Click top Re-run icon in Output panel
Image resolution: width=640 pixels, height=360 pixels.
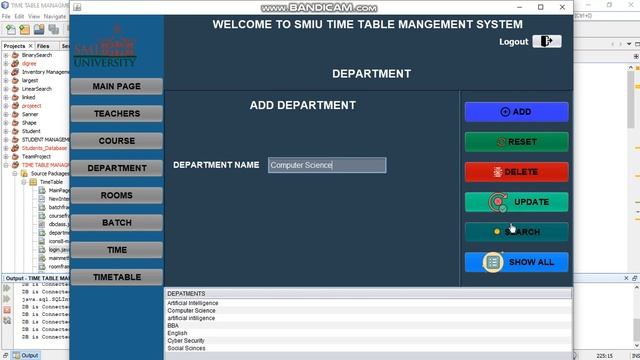pos(7,288)
